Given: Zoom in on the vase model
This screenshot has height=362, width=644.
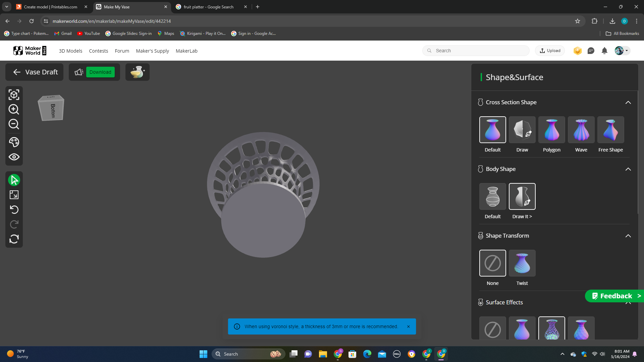Looking at the screenshot, I should pyautogui.click(x=14, y=109).
